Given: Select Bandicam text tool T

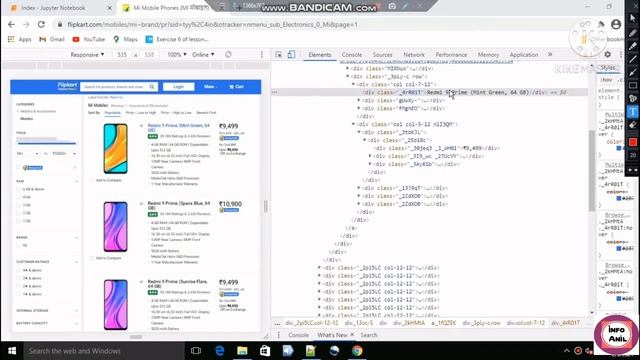Looking at the screenshot, I should click(633, 111).
